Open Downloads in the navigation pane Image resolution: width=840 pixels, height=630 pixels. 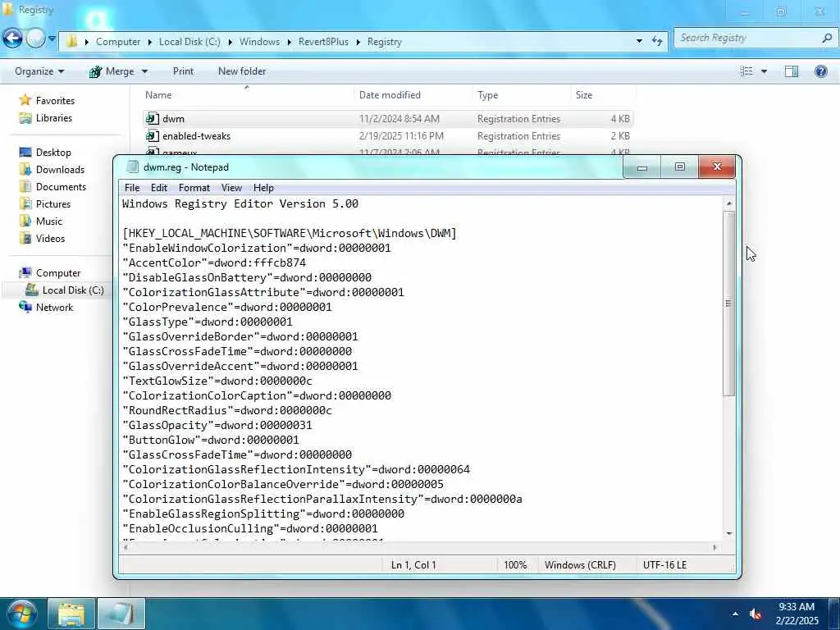tap(60, 170)
